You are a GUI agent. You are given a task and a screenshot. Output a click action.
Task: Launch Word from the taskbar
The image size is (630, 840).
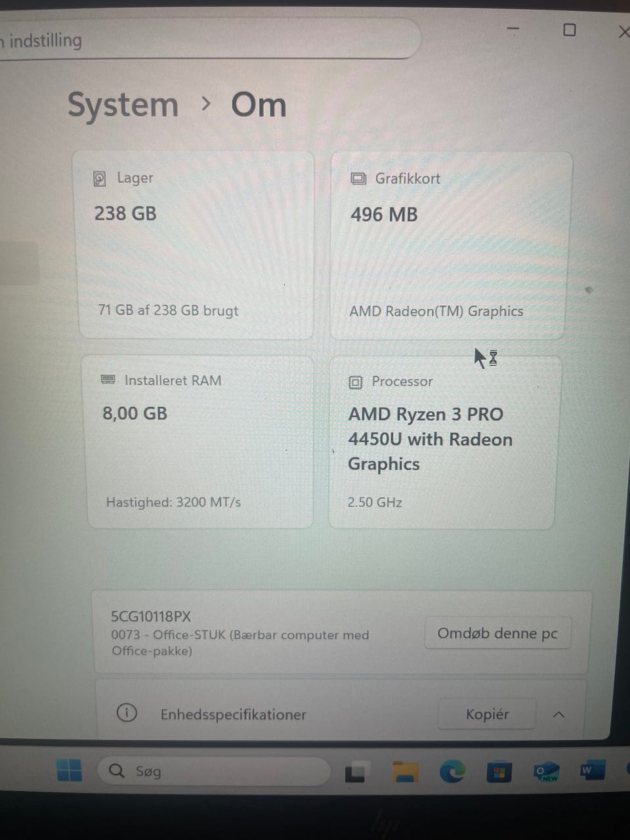coord(592,770)
